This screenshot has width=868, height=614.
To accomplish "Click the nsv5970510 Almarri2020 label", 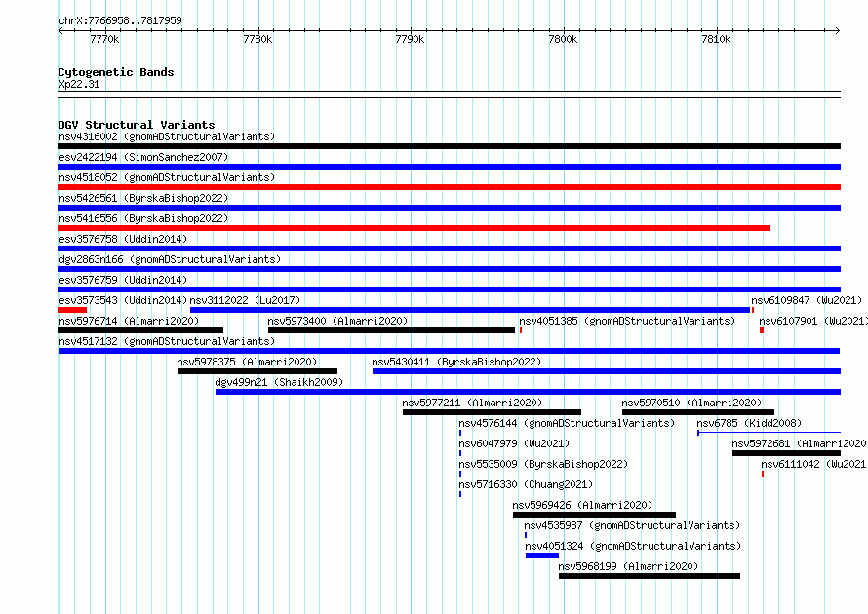I will 692,403.
